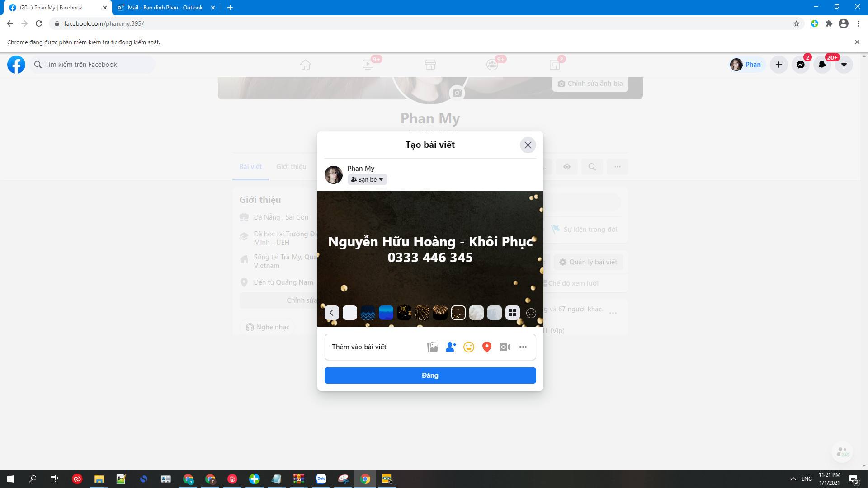This screenshot has height=488, width=868.
Task: Search the profile with magnifier icon
Action: click(592, 167)
